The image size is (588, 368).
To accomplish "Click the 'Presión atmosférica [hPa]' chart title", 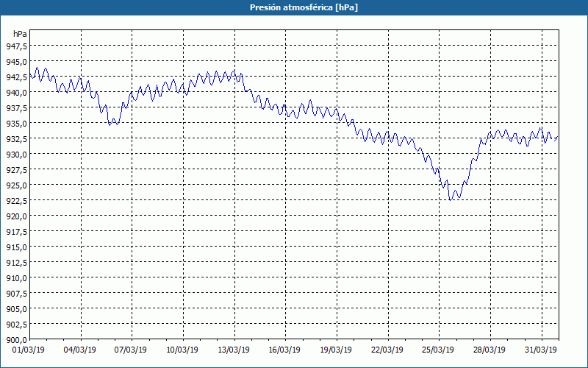I will point(304,7).
